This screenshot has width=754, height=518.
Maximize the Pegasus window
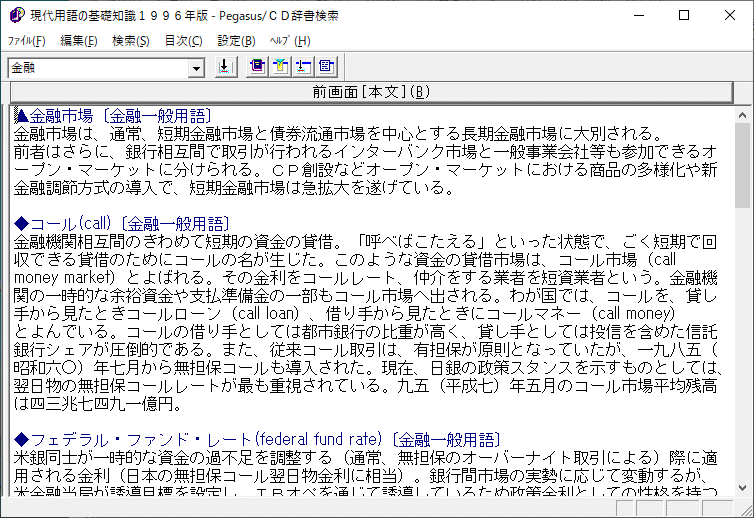pos(684,15)
